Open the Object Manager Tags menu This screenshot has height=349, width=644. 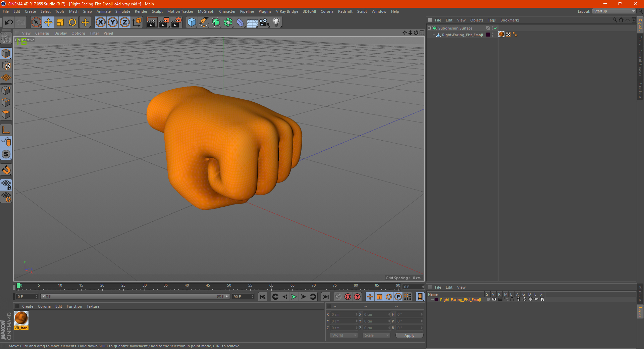(492, 20)
